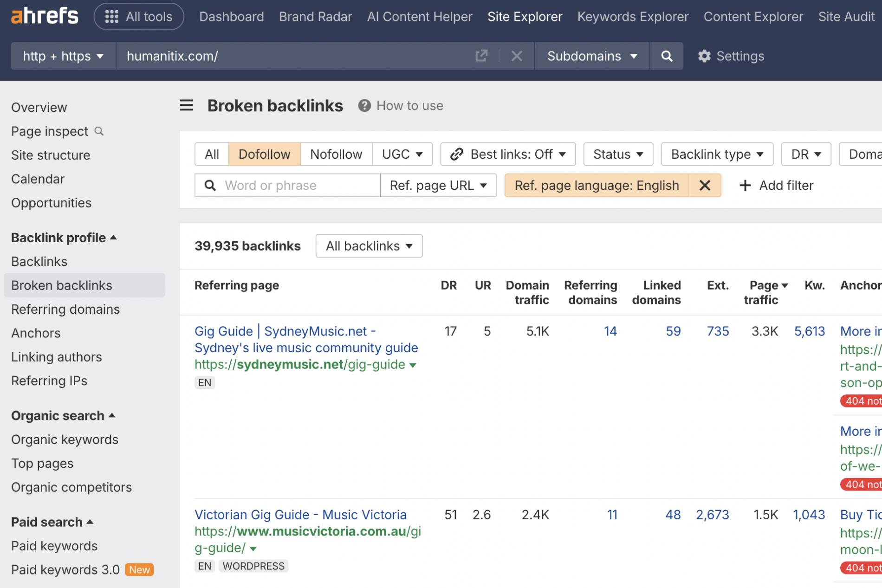The image size is (882, 588).
Task: Open Referring domains in sidebar
Action: pyautogui.click(x=65, y=309)
